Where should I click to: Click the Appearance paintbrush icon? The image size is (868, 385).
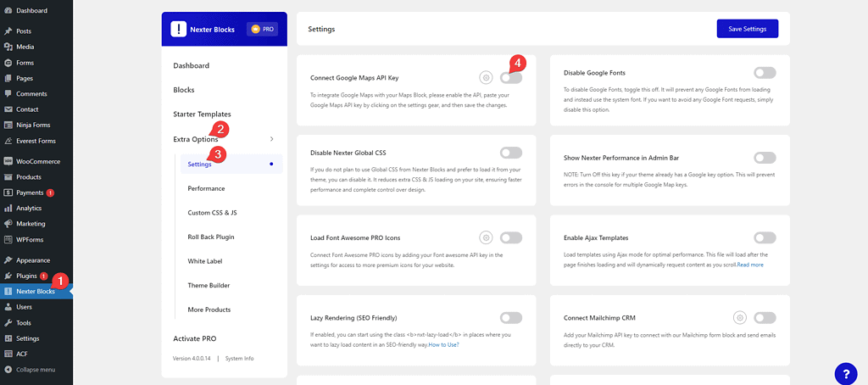coord(8,259)
